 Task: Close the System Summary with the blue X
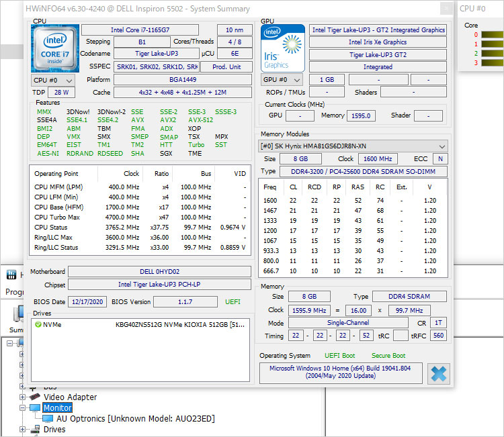(x=438, y=374)
